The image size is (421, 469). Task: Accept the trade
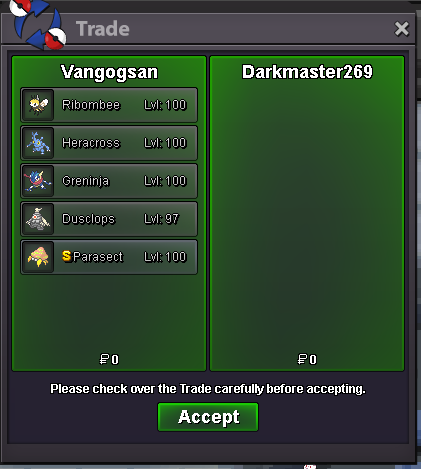[208, 417]
